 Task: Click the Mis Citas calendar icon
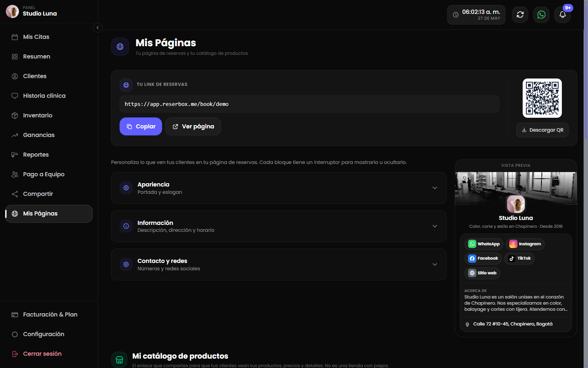coord(15,37)
